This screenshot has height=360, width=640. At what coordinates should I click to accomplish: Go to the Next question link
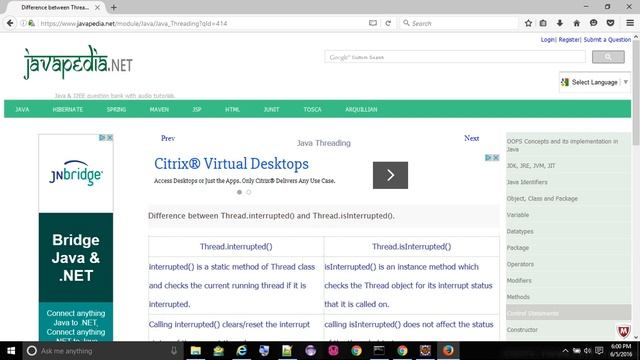[471, 138]
